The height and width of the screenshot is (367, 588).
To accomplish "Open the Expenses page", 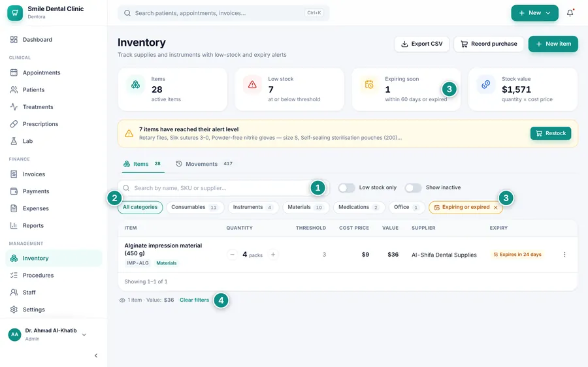I will (54, 208).
